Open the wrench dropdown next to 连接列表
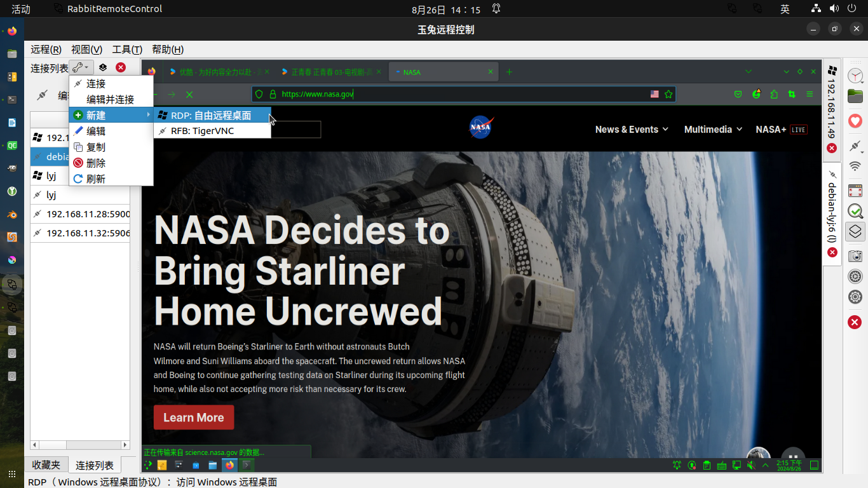868x488 pixels. (81, 67)
